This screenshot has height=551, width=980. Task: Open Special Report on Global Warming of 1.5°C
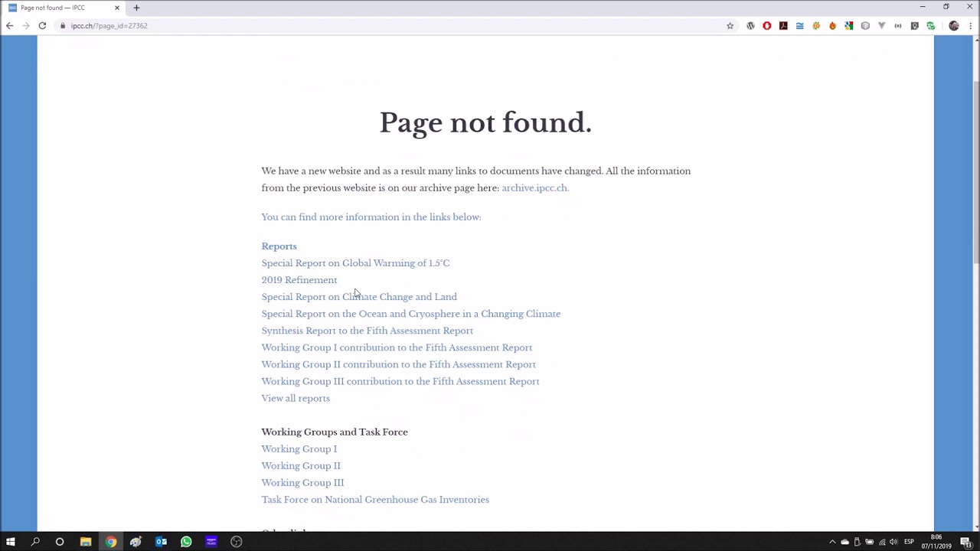pyautogui.click(x=355, y=263)
